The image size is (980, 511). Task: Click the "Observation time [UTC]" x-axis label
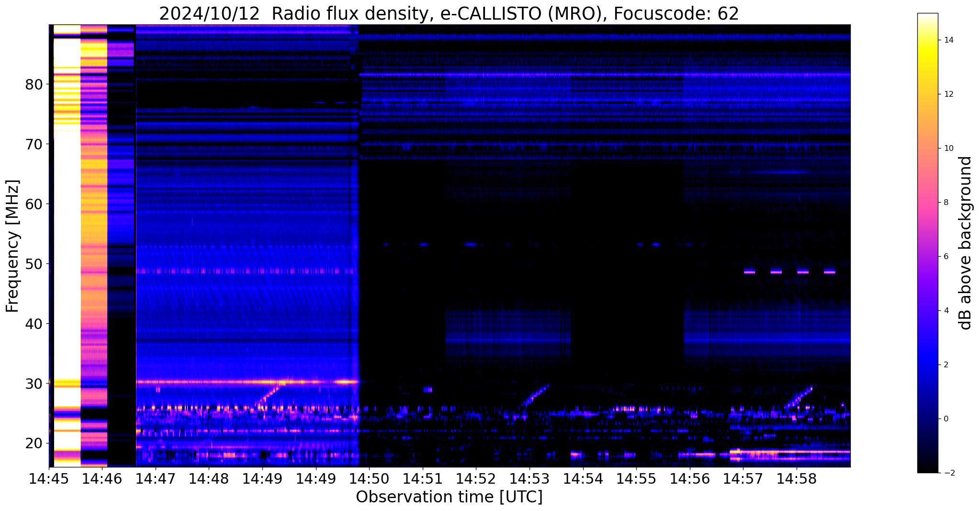[449, 497]
